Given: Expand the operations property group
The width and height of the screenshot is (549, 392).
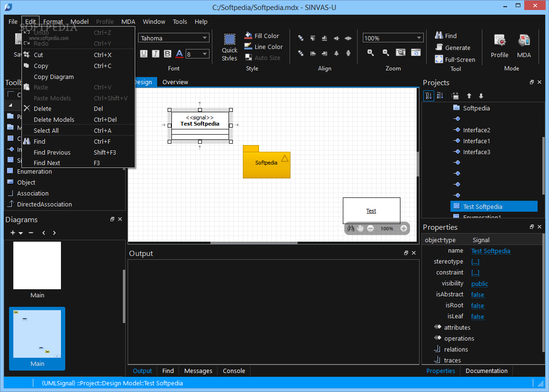Looking at the screenshot, I should 438,338.
